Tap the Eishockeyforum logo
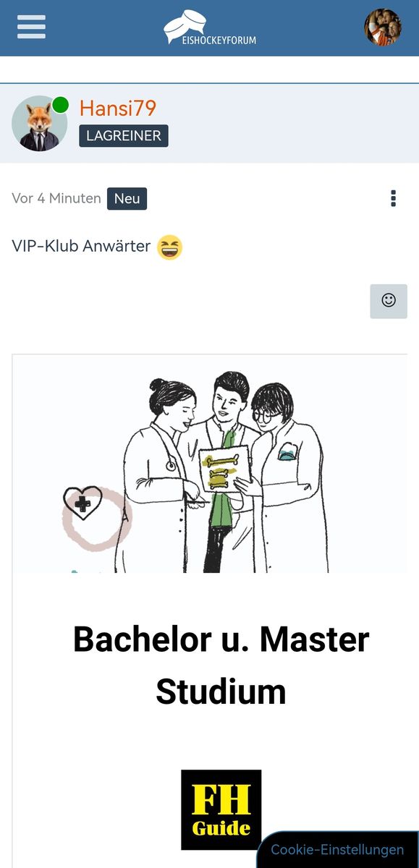 pyautogui.click(x=210, y=28)
